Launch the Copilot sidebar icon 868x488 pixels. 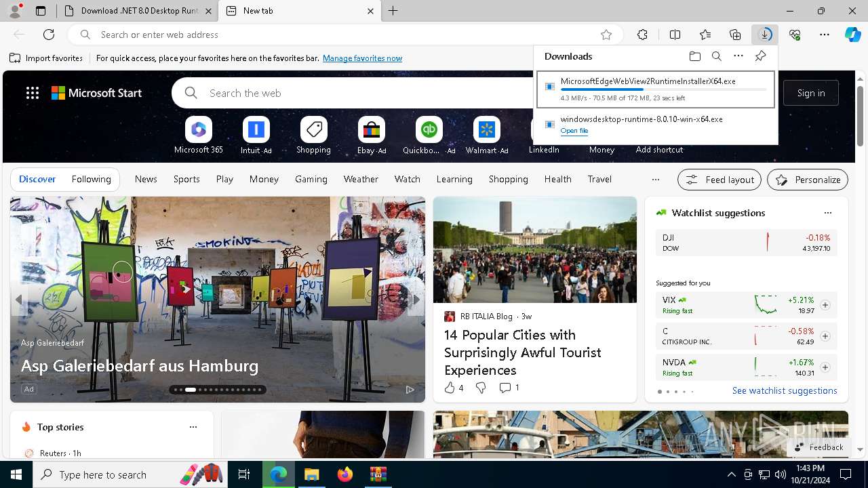[852, 35]
